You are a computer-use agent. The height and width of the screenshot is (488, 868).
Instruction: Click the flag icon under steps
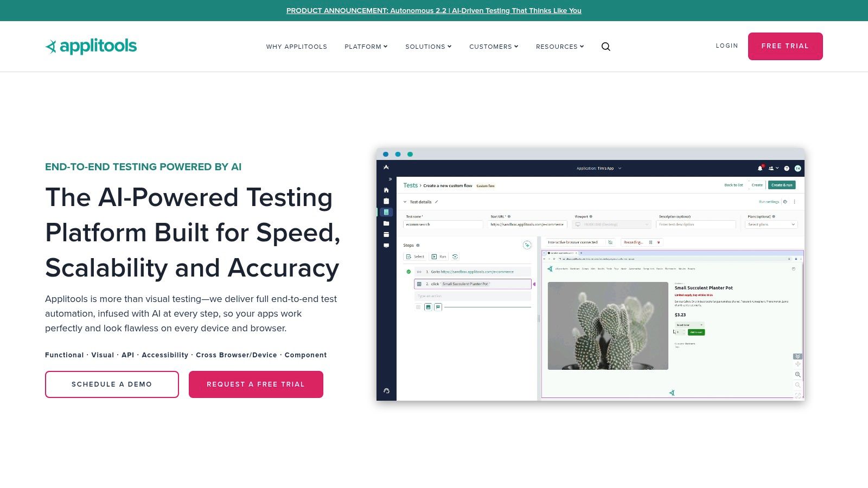click(438, 307)
